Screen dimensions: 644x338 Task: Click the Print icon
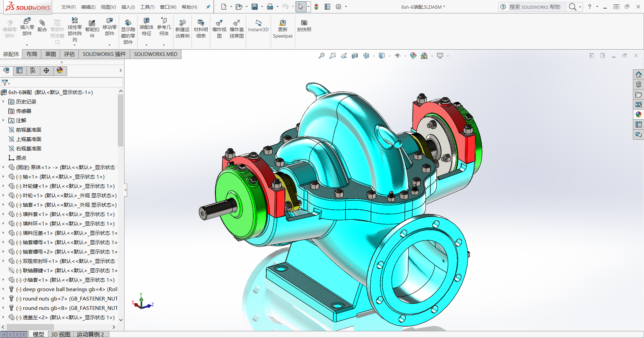point(270,7)
